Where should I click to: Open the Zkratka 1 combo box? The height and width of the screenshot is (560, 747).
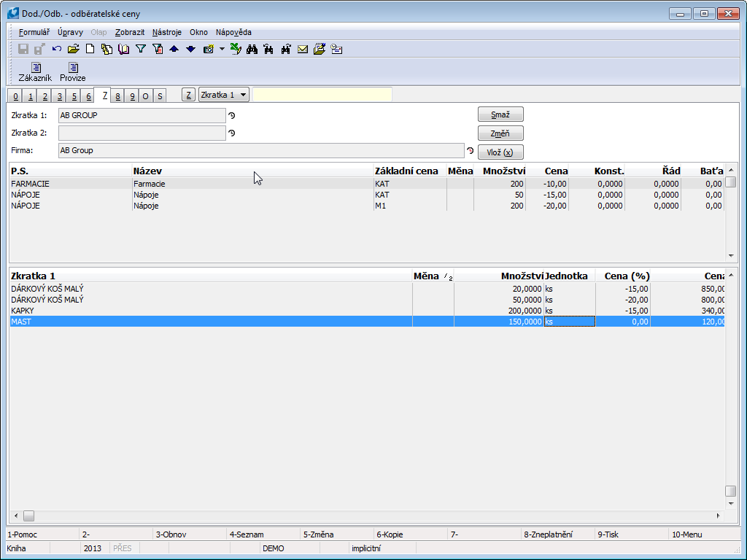point(224,95)
